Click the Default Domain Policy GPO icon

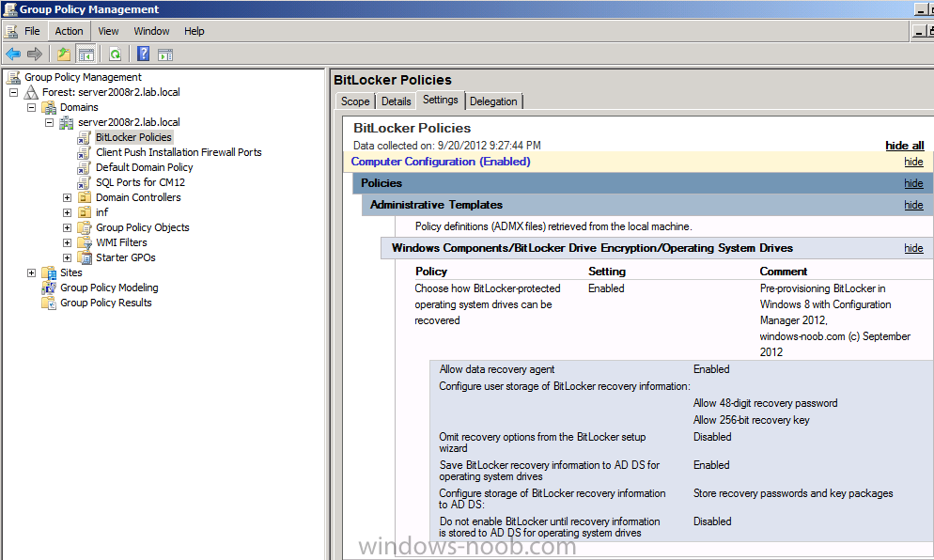click(84, 167)
